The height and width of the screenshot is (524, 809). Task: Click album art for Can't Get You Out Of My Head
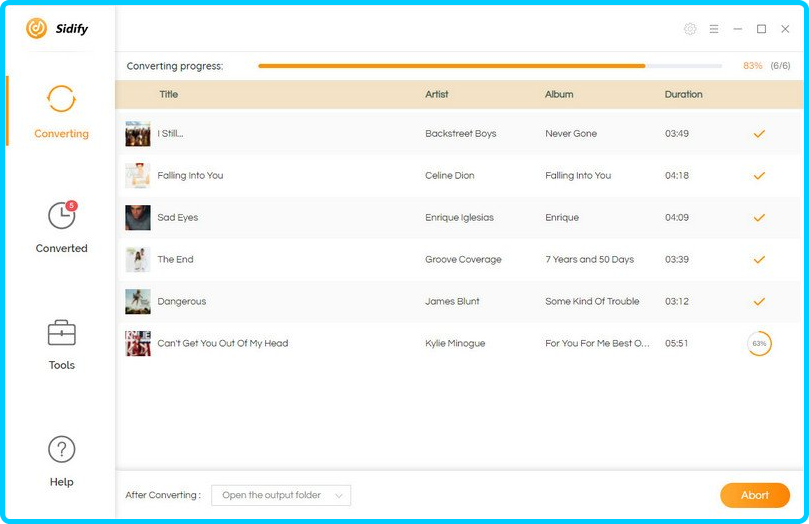pyautogui.click(x=138, y=343)
